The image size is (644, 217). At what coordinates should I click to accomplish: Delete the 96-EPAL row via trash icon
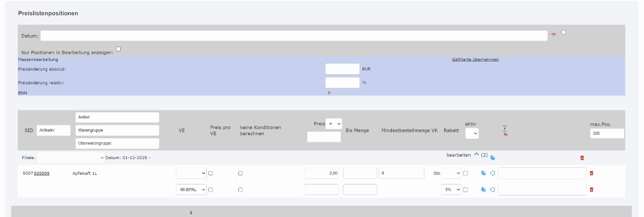coord(591,190)
